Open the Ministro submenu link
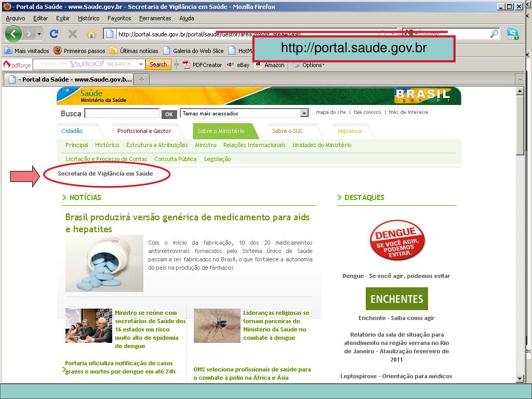The height and width of the screenshot is (399, 532). 206,145
